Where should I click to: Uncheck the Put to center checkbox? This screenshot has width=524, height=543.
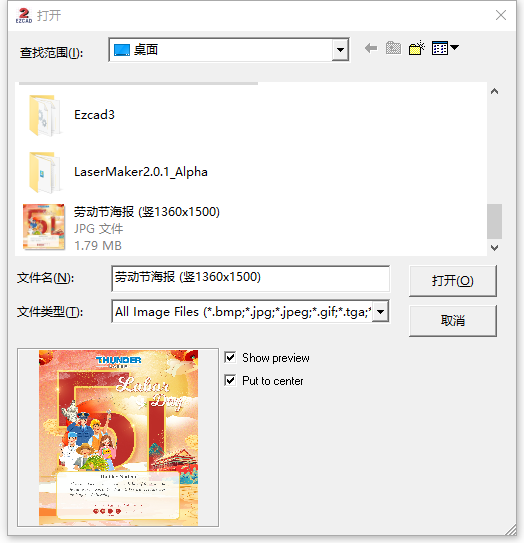[x=230, y=381]
